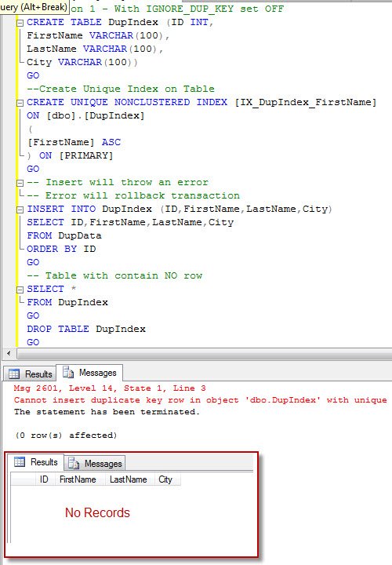Click the '--Create Unique Index on Table' comment
The height and width of the screenshot is (565, 392).
[121, 89]
